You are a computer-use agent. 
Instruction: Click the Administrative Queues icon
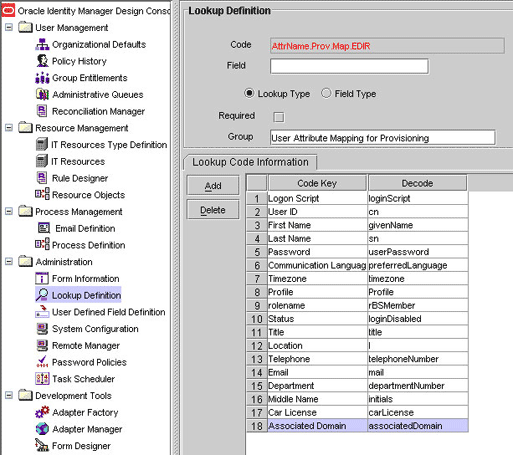pos(42,94)
